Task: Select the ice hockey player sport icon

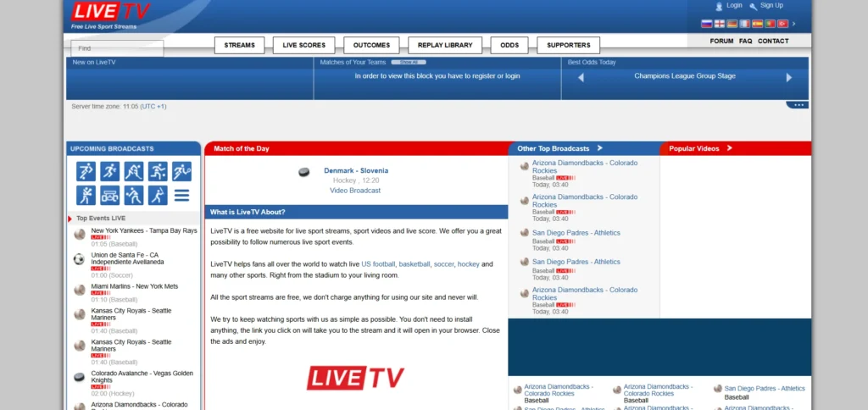Action: coord(134,171)
